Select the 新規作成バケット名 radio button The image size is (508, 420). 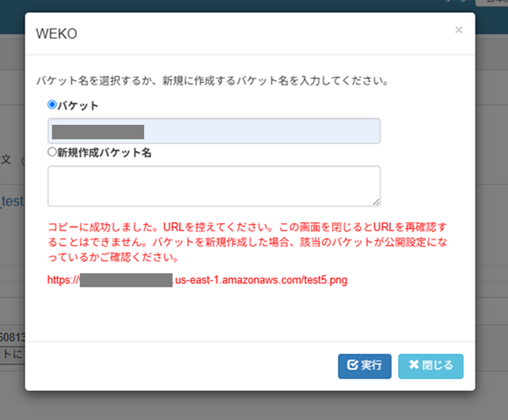coord(53,153)
